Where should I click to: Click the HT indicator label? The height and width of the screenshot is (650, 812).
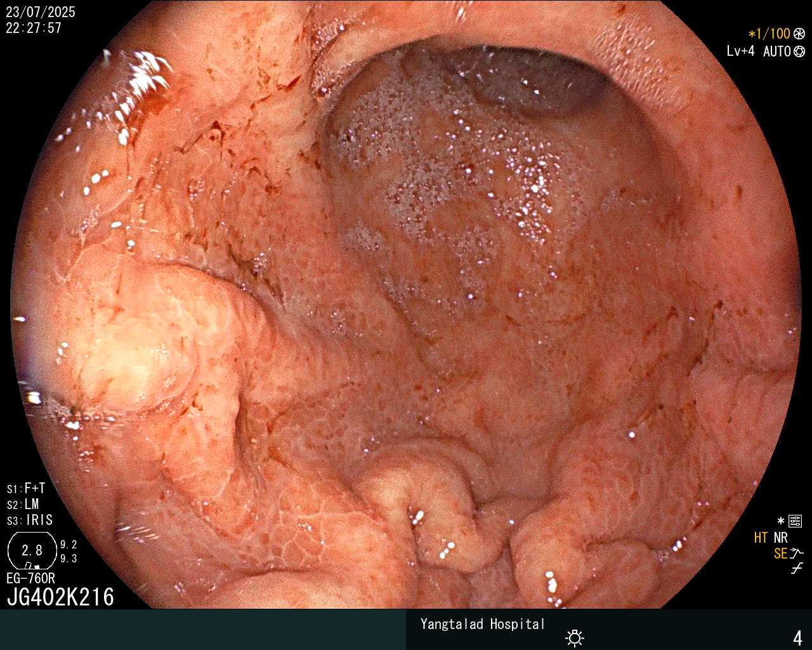[x=761, y=538]
